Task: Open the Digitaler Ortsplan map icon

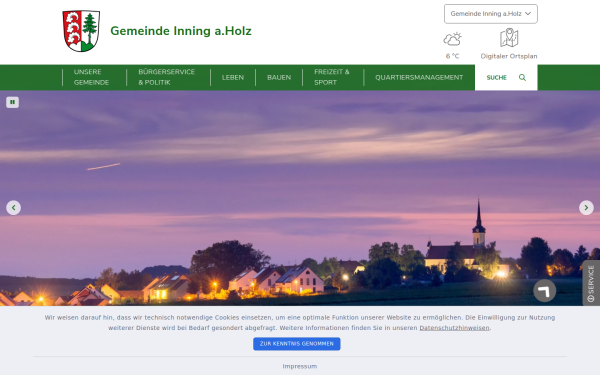Action: pos(509,38)
